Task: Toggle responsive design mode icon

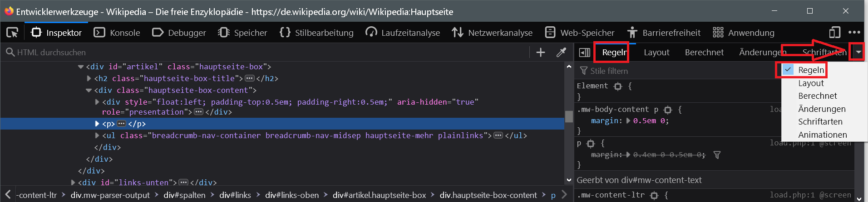Action: (834, 33)
